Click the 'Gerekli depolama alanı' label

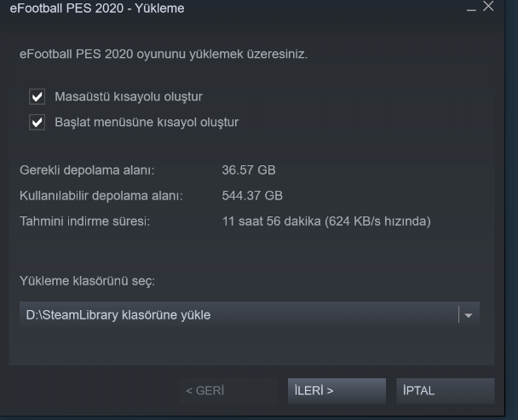coord(87,170)
